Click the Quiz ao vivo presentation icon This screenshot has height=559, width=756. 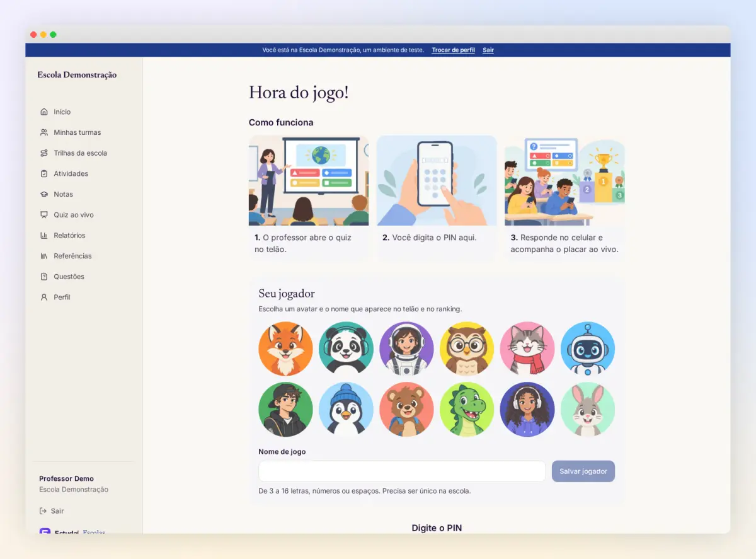[44, 215]
